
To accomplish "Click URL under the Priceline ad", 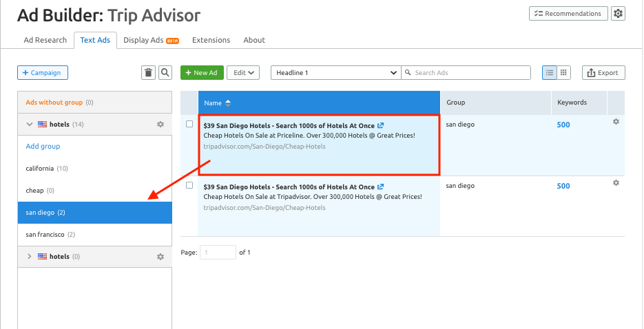I will (x=264, y=146).
